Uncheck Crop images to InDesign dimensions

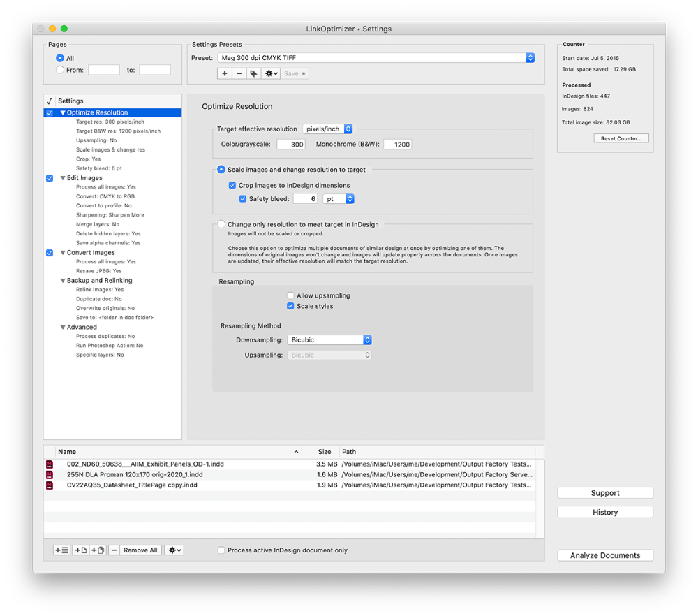(x=232, y=185)
